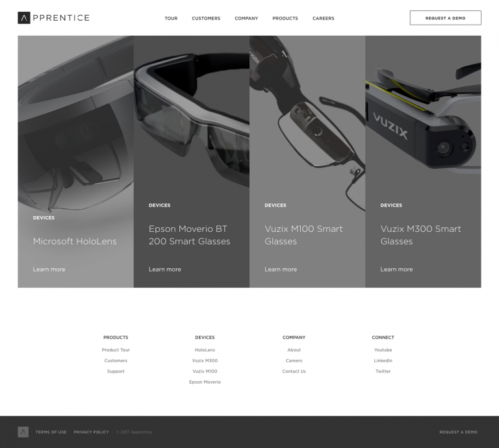
Task: Open About footer link
Action: [294, 350]
